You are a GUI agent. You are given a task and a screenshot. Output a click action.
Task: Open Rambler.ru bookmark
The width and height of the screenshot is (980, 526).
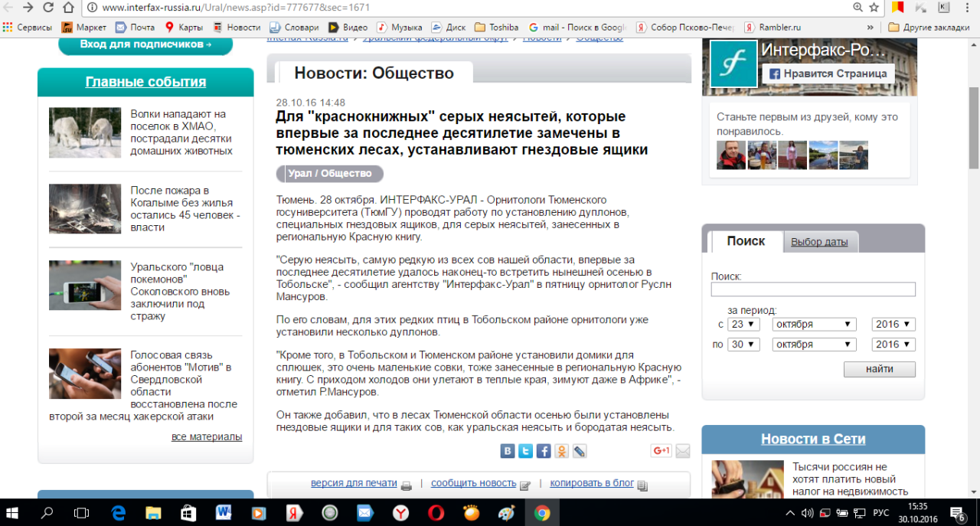point(773,28)
